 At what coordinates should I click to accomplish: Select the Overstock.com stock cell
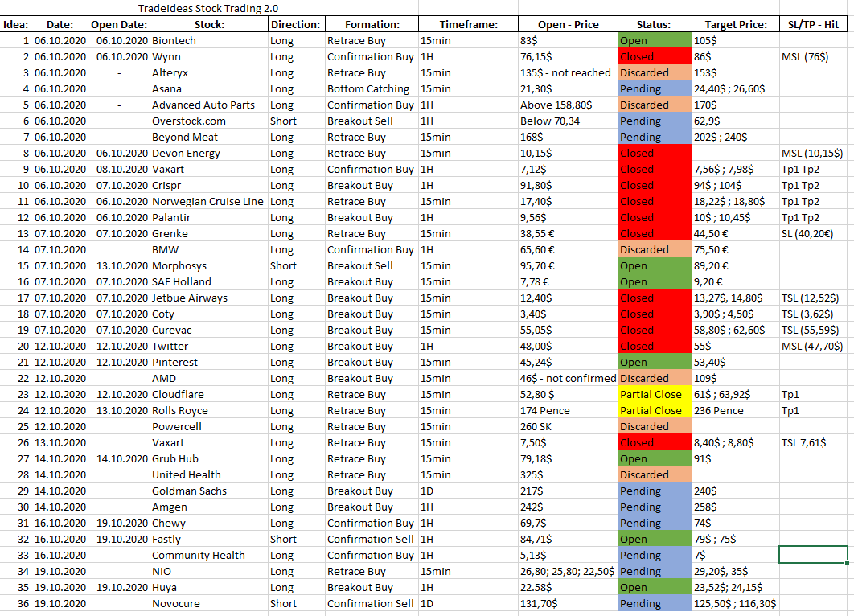tap(209, 121)
